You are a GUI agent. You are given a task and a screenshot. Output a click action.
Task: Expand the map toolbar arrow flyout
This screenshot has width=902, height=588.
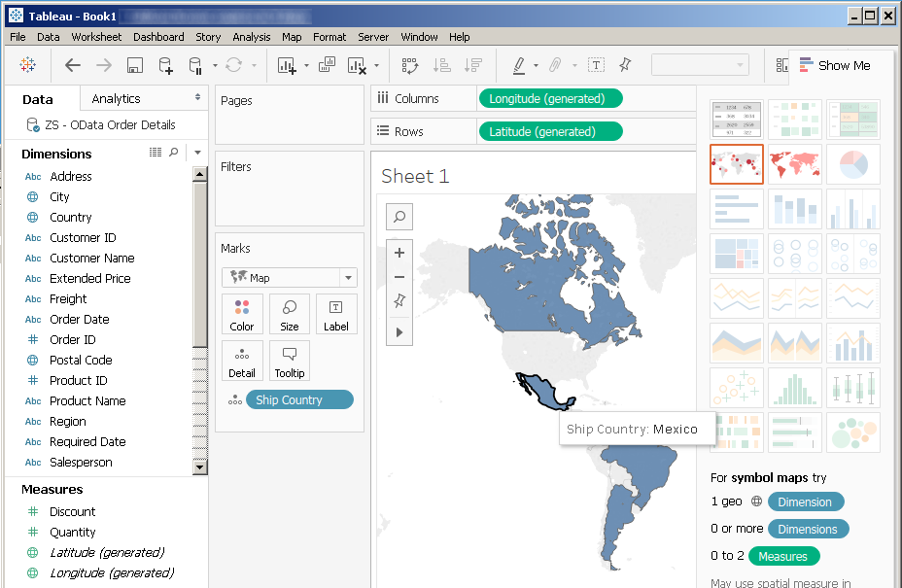tap(399, 331)
